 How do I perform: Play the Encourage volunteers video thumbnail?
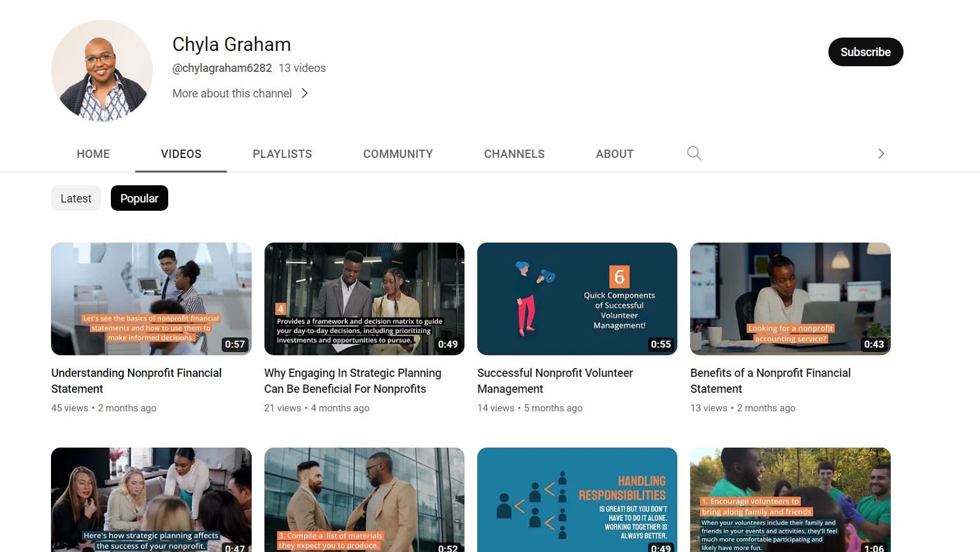point(790,500)
